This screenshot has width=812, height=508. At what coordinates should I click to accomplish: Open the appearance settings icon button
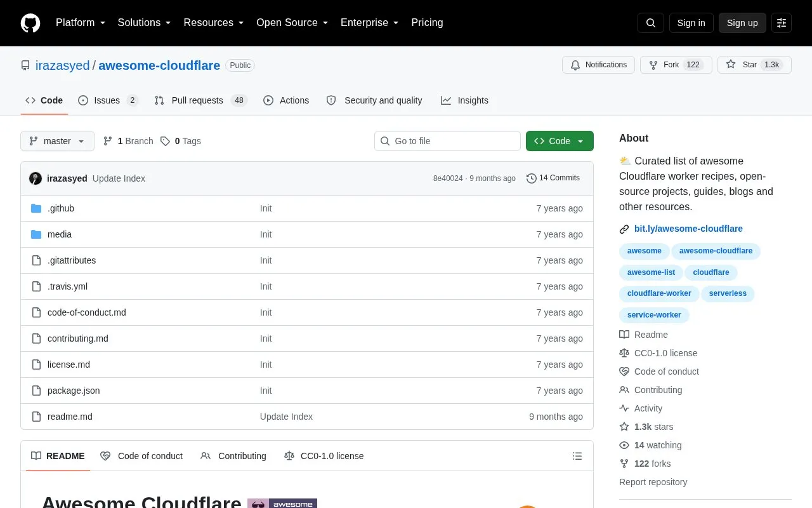click(x=782, y=23)
